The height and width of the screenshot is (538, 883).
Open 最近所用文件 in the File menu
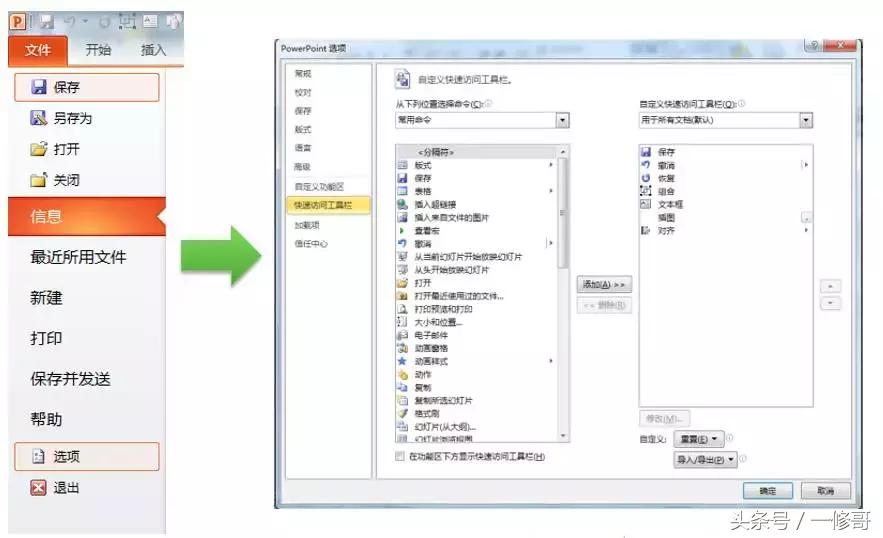(x=78, y=257)
